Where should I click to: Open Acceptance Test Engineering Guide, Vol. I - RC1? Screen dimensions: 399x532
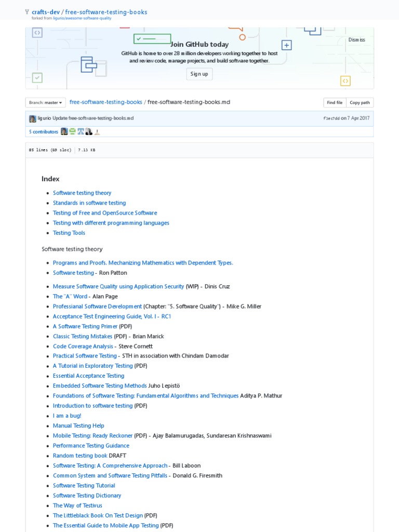(112, 316)
